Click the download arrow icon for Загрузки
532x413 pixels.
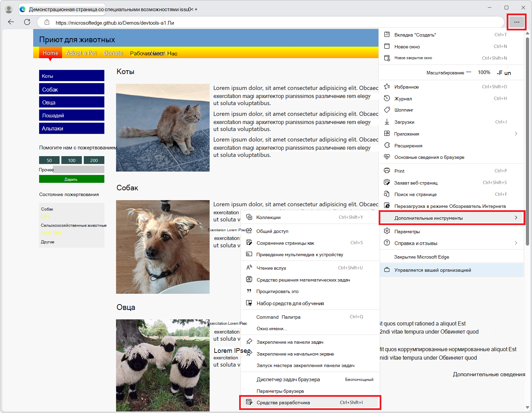point(387,122)
